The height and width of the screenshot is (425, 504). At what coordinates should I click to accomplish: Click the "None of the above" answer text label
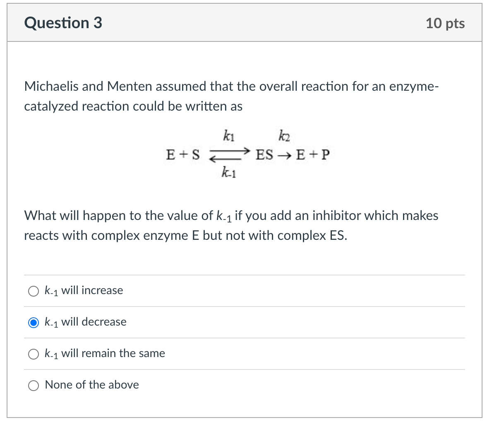[x=92, y=385]
